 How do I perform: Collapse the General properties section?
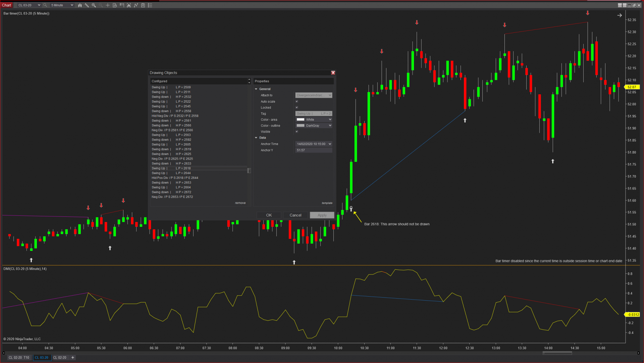coord(256,89)
